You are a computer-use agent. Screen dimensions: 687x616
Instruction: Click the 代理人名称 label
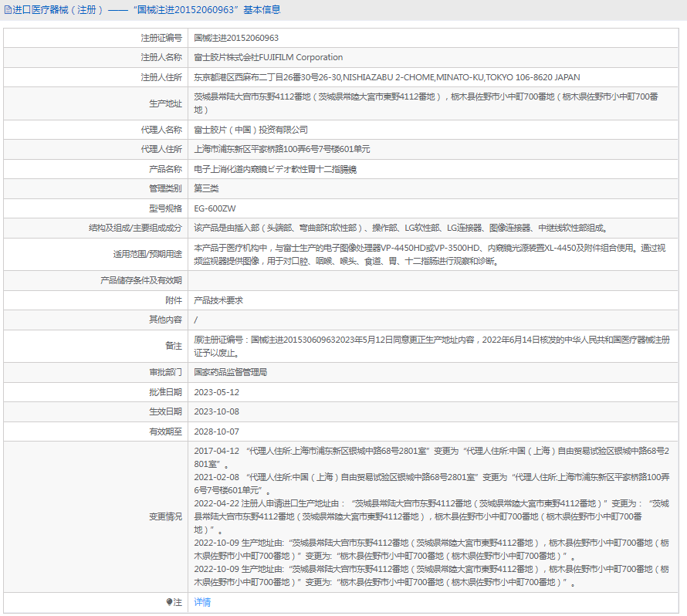pyautogui.click(x=161, y=130)
